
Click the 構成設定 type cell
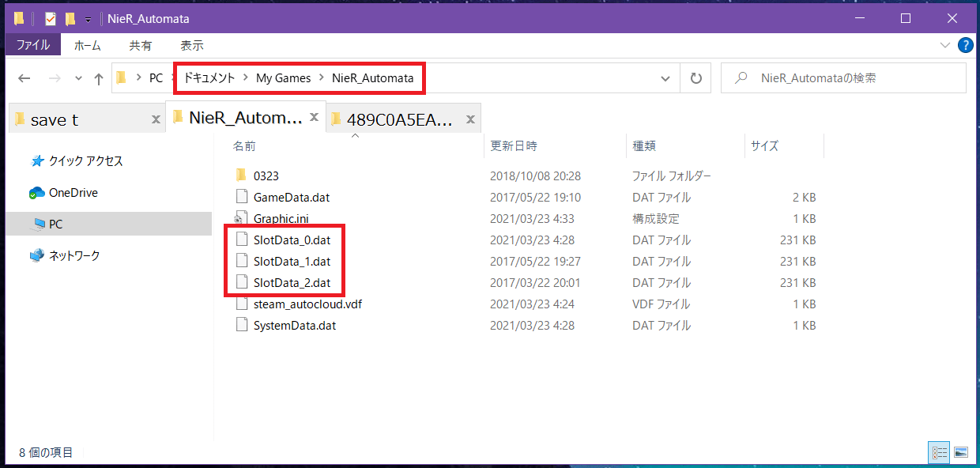(655, 218)
